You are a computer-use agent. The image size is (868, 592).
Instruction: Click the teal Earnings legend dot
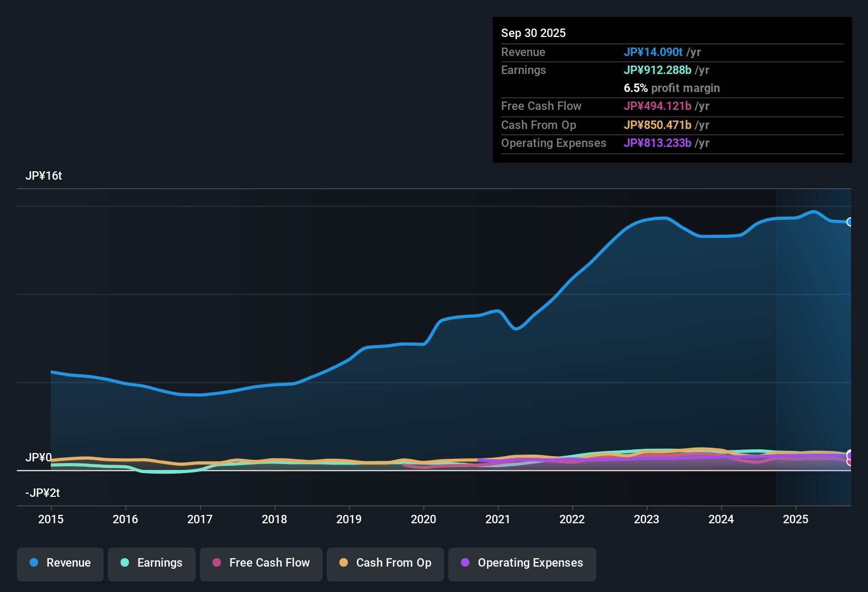[x=125, y=563]
